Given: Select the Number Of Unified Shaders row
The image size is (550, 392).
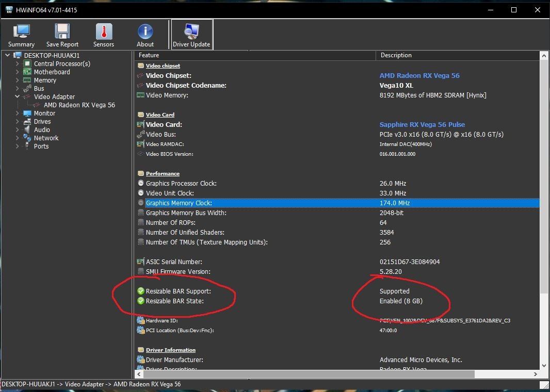Looking at the screenshot, I should [x=337, y=233].
